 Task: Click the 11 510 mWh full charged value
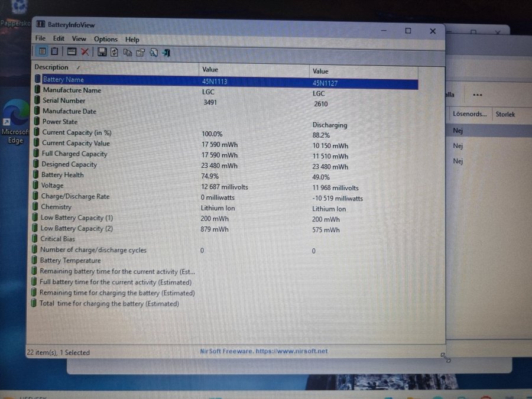[330, 156]
